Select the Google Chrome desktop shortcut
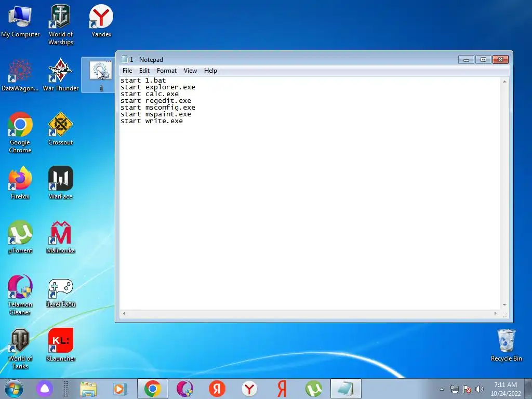Screen dimensions: 532x399 [20, 132]
